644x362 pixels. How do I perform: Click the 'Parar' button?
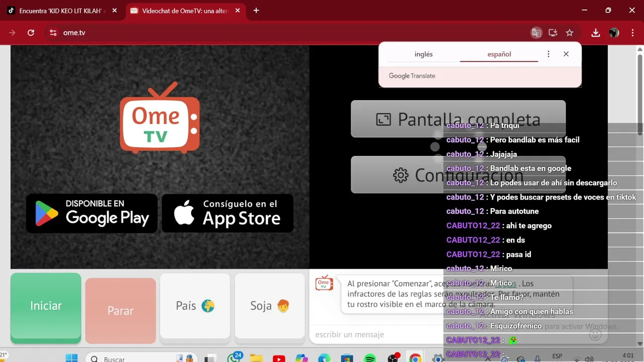[120, 311]
